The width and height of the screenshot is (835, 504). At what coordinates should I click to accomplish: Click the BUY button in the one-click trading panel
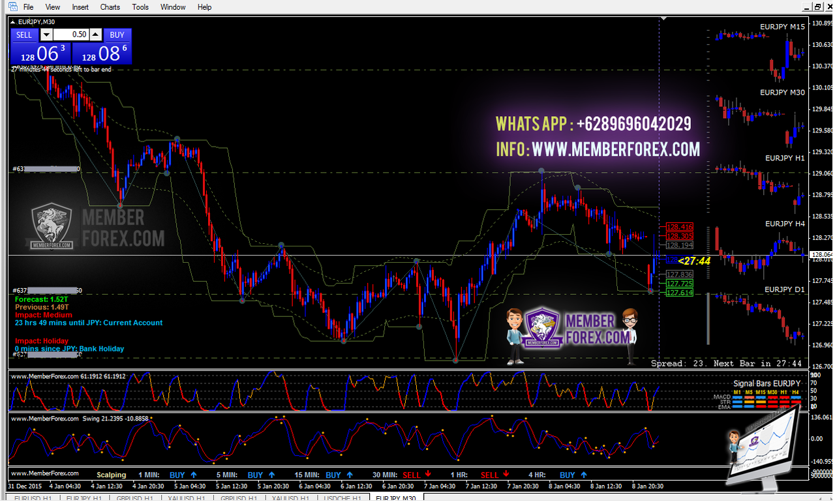tap(117, 35)
